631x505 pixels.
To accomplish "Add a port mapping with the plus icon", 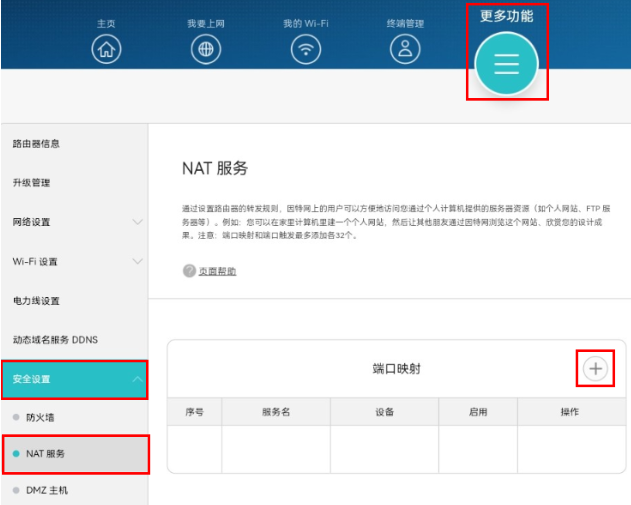I will point(596,369).
